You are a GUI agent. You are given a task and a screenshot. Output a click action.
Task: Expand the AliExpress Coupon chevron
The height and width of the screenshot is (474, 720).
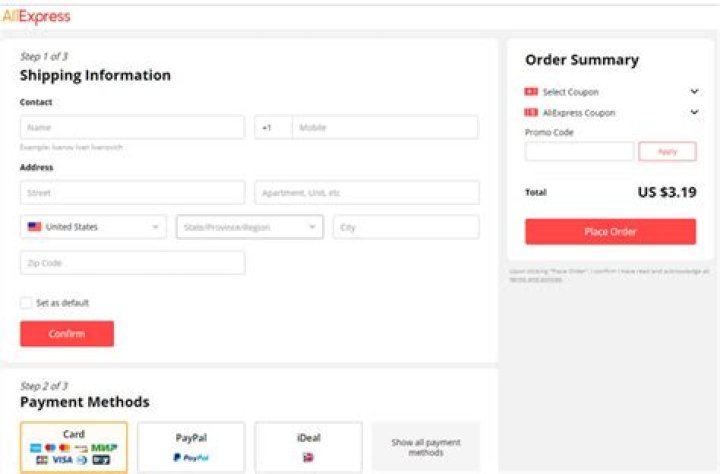pos(694,113)
